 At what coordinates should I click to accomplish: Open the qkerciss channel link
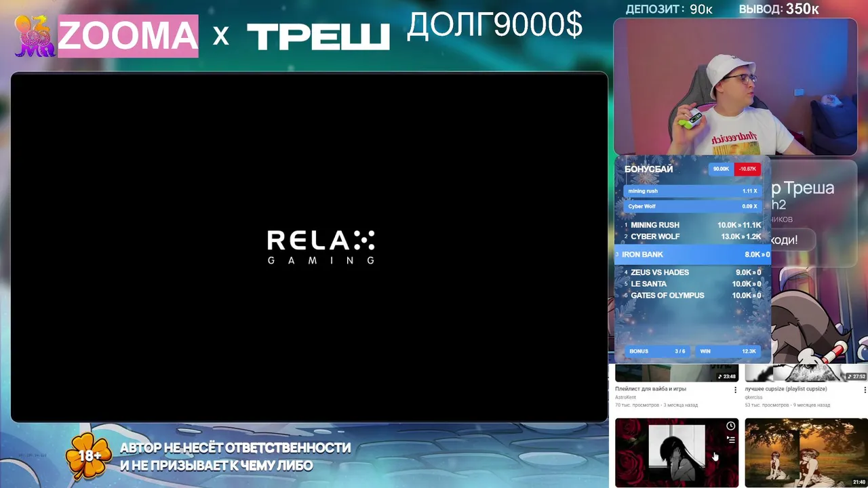(754, 397)
